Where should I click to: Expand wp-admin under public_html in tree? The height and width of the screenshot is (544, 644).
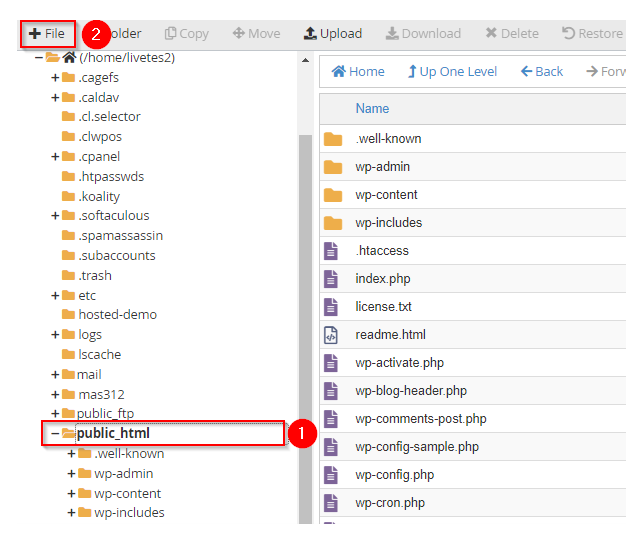point(71,473)
